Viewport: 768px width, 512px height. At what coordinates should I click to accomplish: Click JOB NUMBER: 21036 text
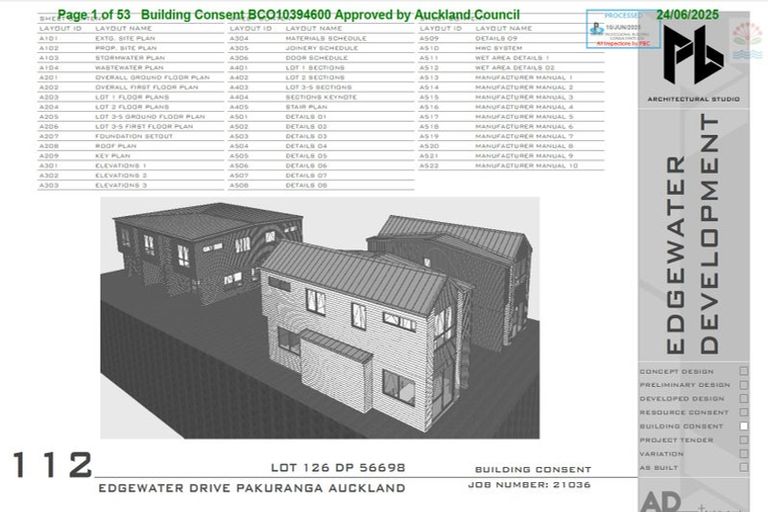(x=529, y=485)
